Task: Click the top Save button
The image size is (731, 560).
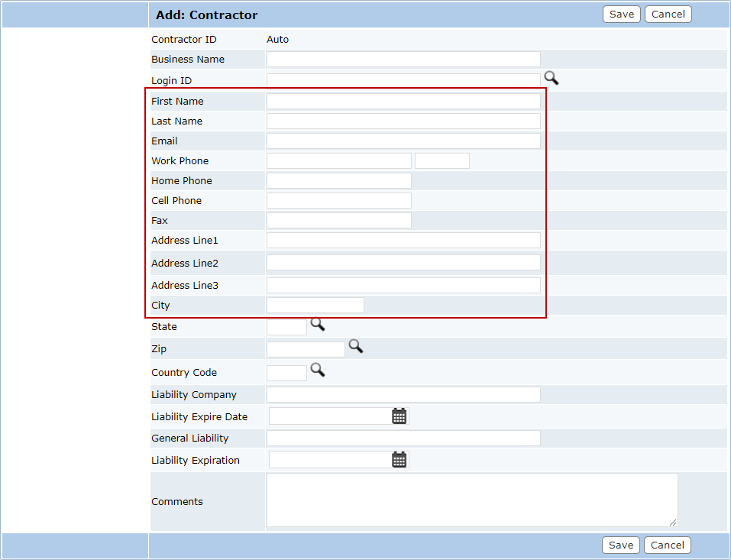Action: pyautogui.click(x=621, y=15)
